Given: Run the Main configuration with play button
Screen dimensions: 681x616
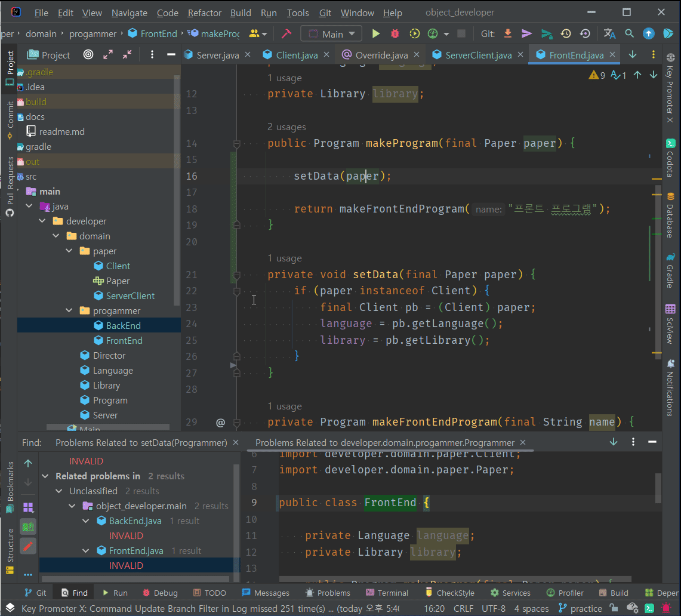Looking at the screenshot, I should pos(375,33).
